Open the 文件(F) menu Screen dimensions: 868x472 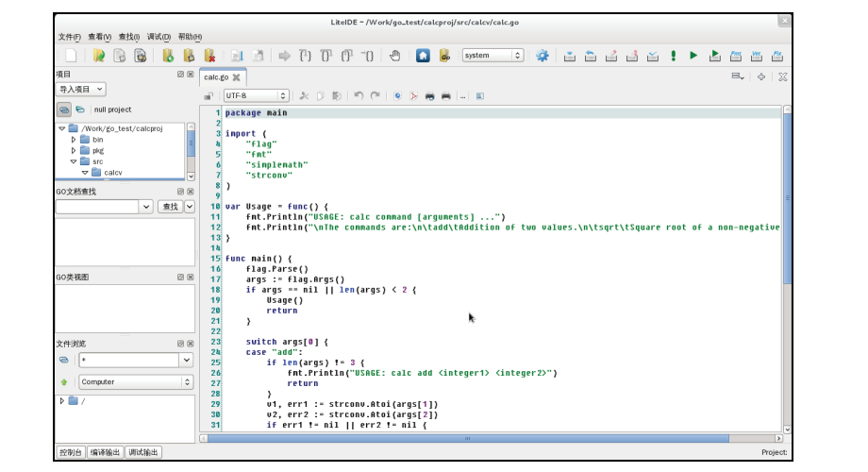(69, 37)
